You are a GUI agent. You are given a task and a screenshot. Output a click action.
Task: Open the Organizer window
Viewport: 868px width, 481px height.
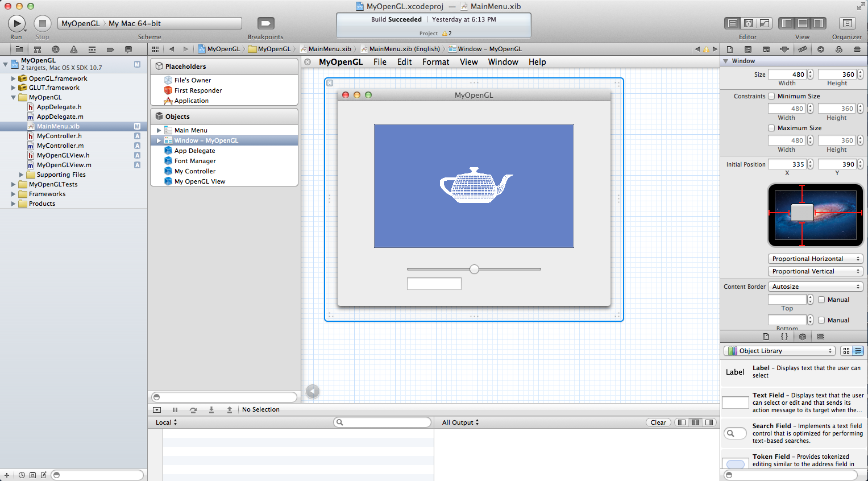coord(848,23)
